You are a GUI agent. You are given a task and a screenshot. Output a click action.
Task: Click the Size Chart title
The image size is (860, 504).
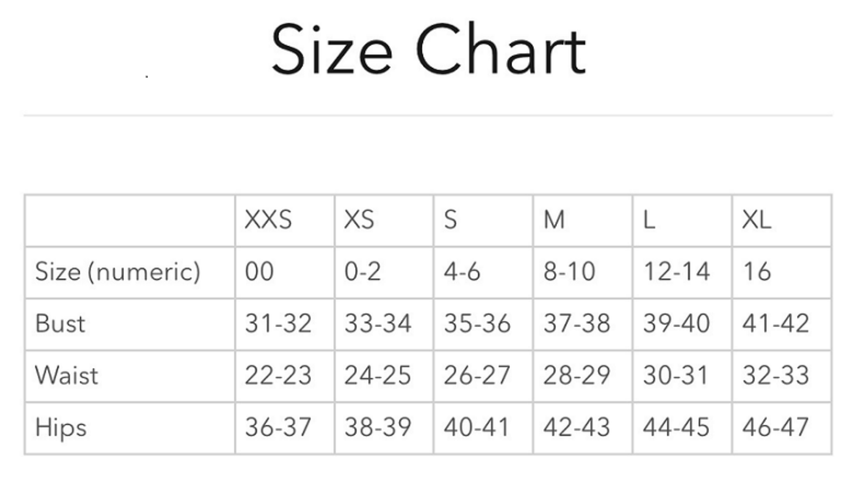[x=428, y=48]
